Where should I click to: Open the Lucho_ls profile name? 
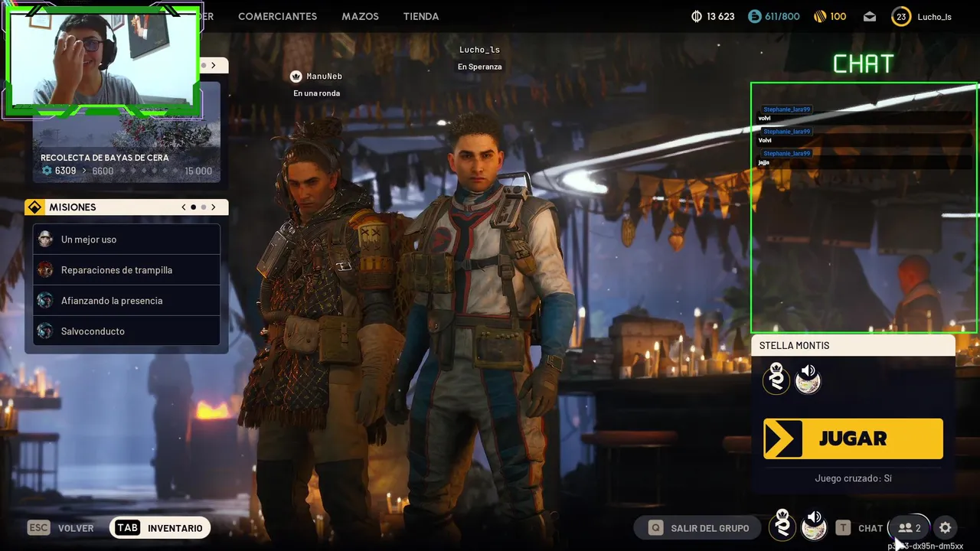(x=934, y=16)
